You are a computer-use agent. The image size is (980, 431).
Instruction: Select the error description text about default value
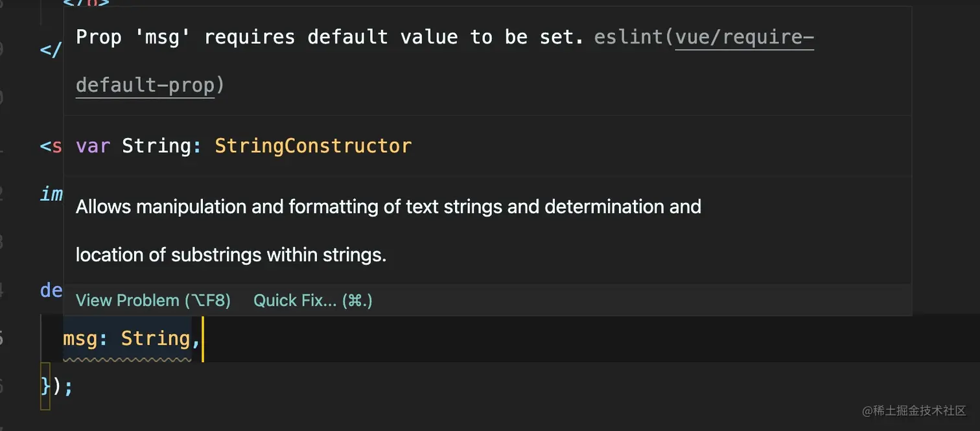coord(324,37)
